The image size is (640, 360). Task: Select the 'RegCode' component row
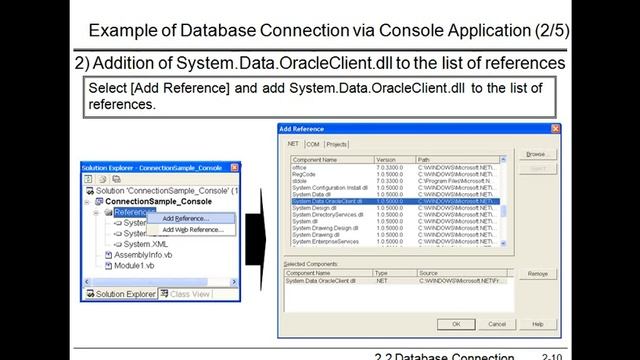click(x=396, y=174)
